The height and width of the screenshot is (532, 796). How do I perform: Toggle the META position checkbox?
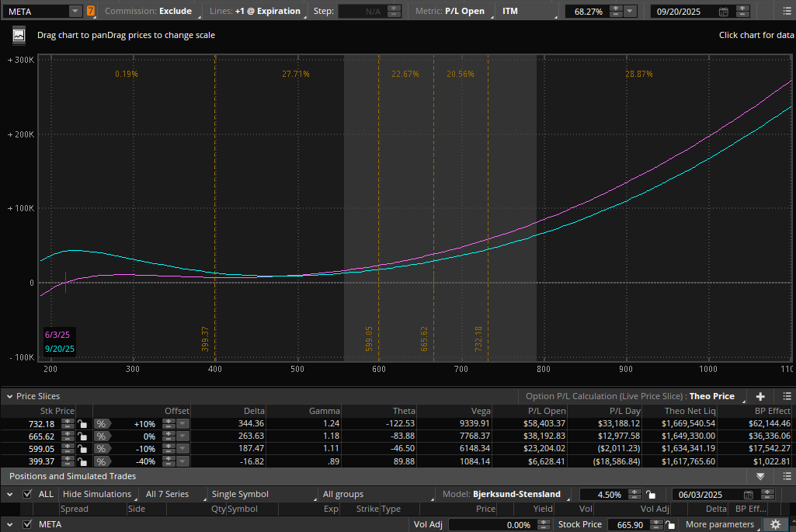pyautogui.click(x=27, y=524)
